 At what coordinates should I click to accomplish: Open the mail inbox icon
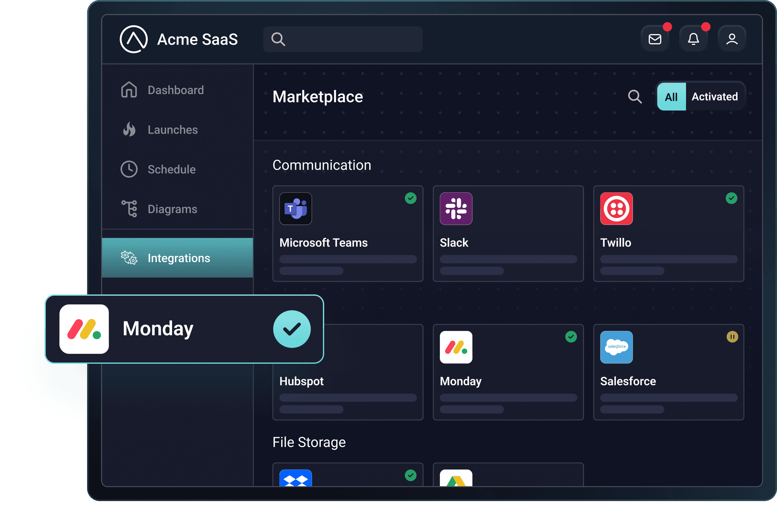pyautogui.click(x=655, y=39)
